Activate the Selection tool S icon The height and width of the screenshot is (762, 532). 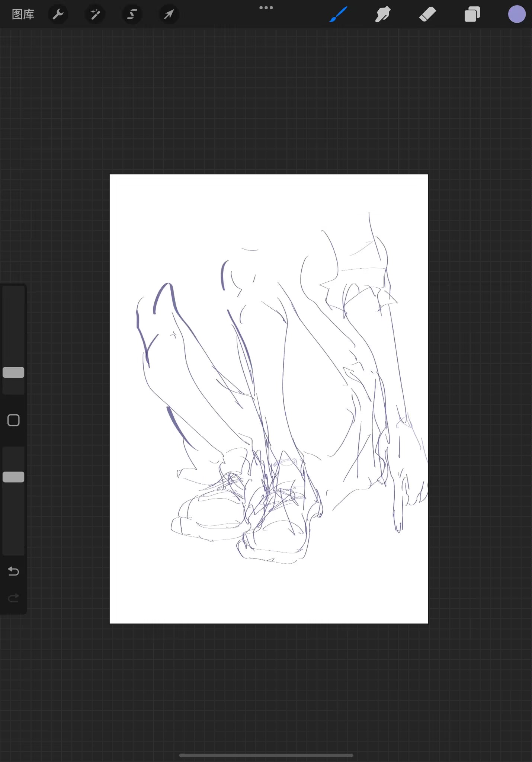pos(132,15)
